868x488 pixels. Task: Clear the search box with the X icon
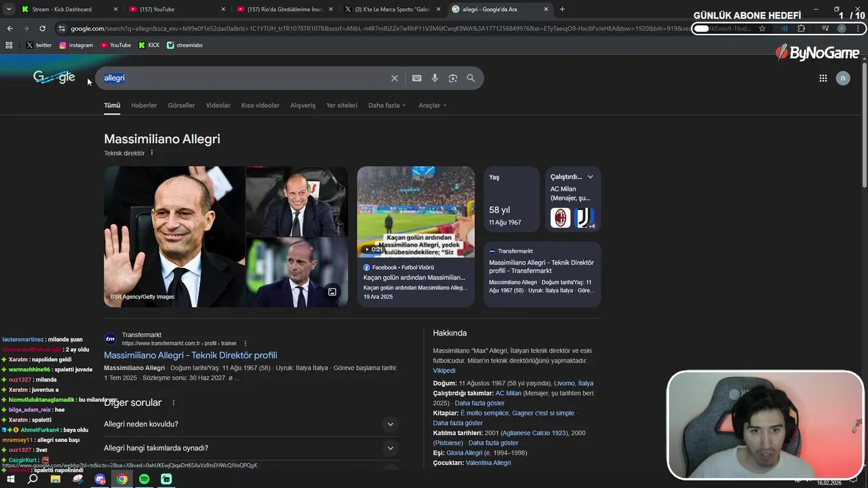coord(394,78)
